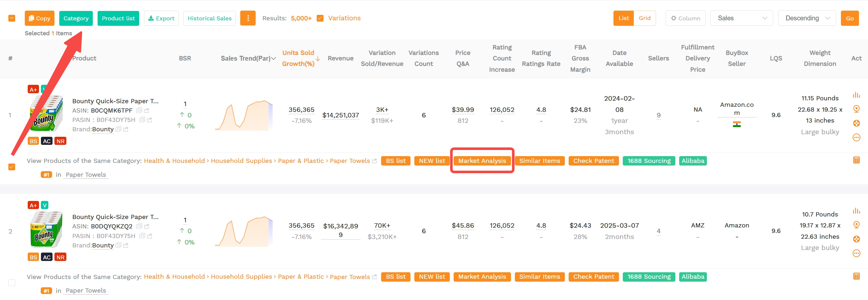Viewport: 868px width, 300px height.
Task: Open bar chart icon for ASIN B0CQMK6TPF row
Action: (x=856, y=95)
